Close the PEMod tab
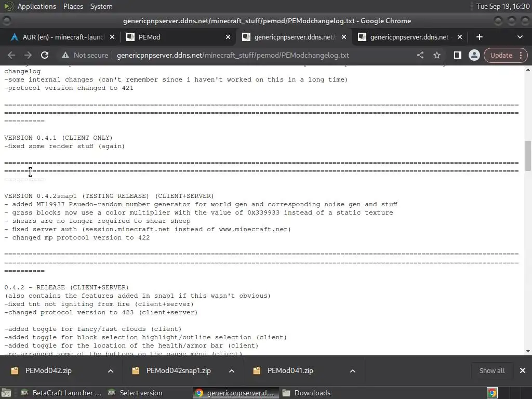532x399 pixels. pos(228,37)
